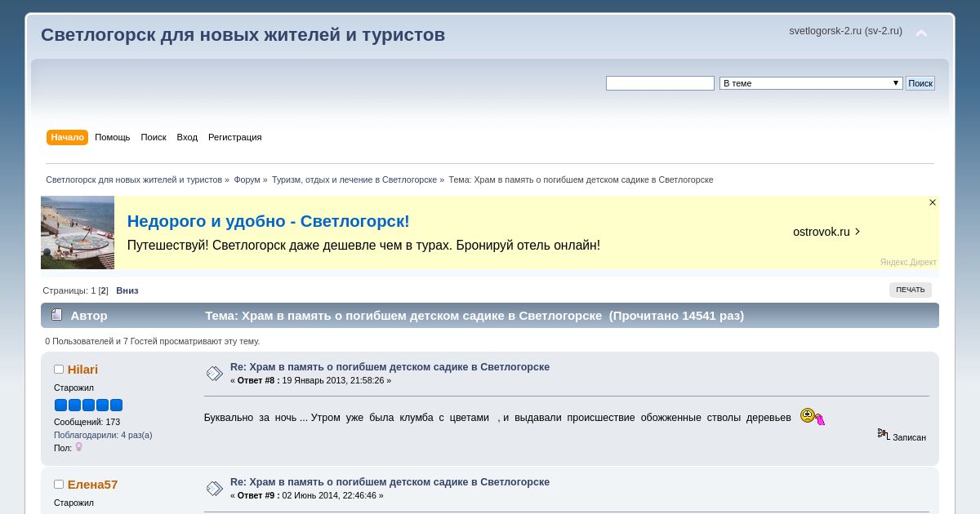This screenshot has width=980, height=514.
Task: Click the Яндекс.Директ label
Action: [908, 263]
